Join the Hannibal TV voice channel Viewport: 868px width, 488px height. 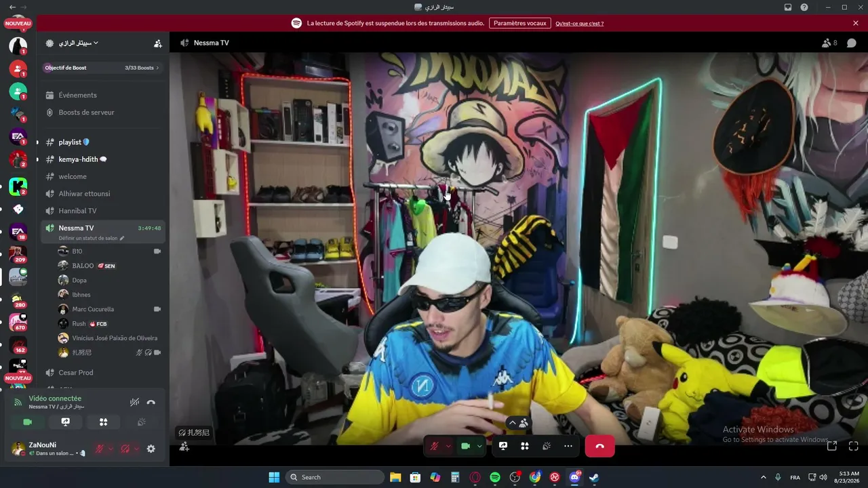(x=103, y=211)
